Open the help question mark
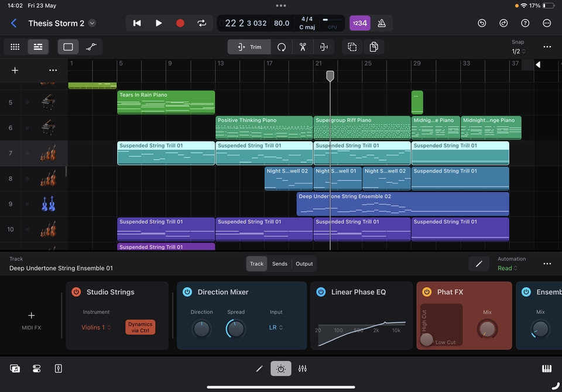 [525, 23]
